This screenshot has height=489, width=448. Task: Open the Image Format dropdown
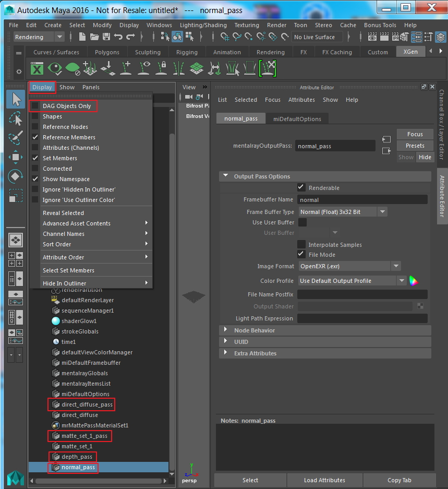[x=395, y=266]
